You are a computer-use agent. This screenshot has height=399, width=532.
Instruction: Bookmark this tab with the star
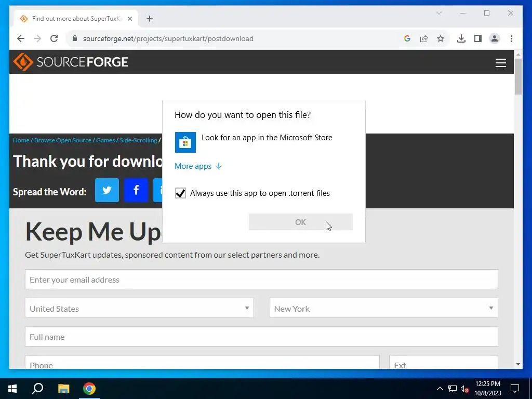pos(441,38)
